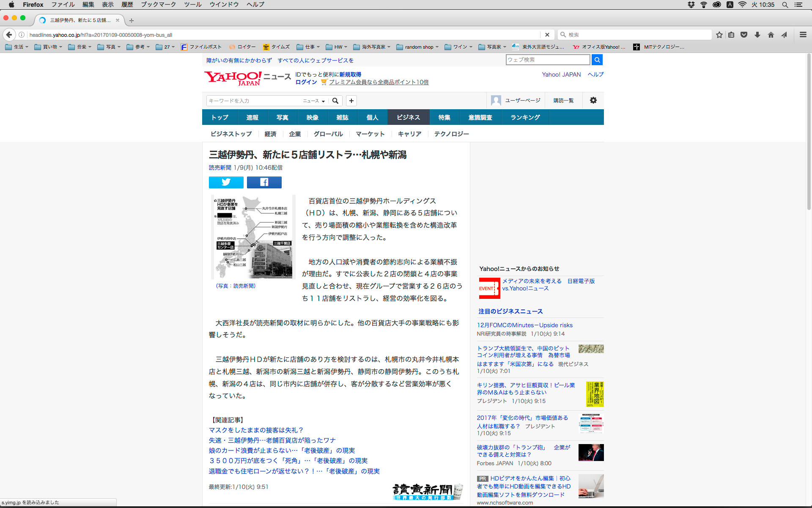Select the テクノロジー business subcategory
The image size is (812, 508).
pos(451,134)
